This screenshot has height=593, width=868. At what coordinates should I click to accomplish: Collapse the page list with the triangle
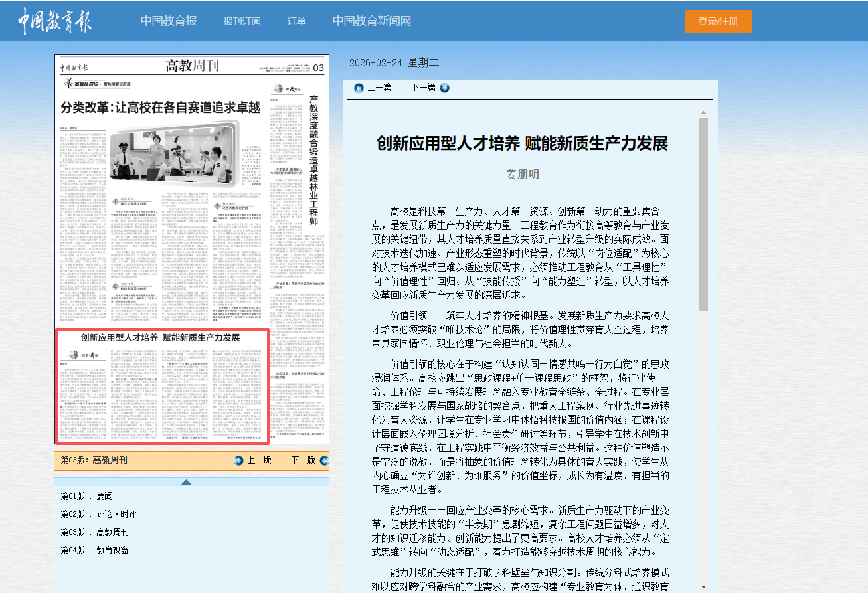[x=187, y=482]
